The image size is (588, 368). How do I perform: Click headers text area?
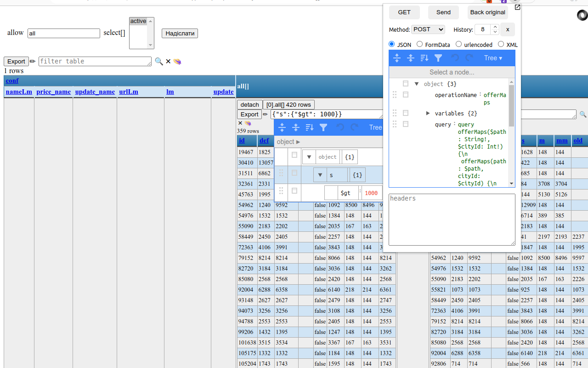(x=452, y=219)
